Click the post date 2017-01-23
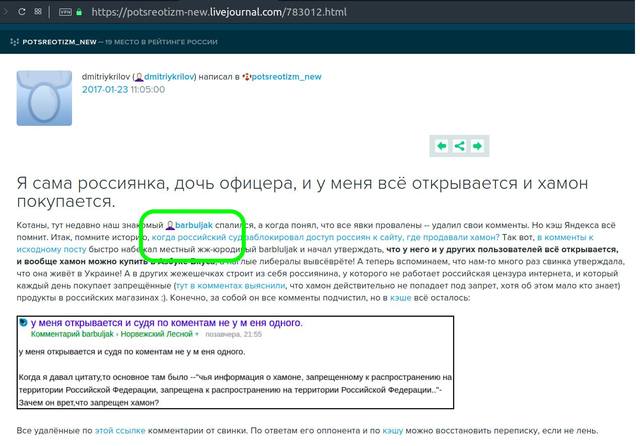640x446 pixels. coord(105,90)
